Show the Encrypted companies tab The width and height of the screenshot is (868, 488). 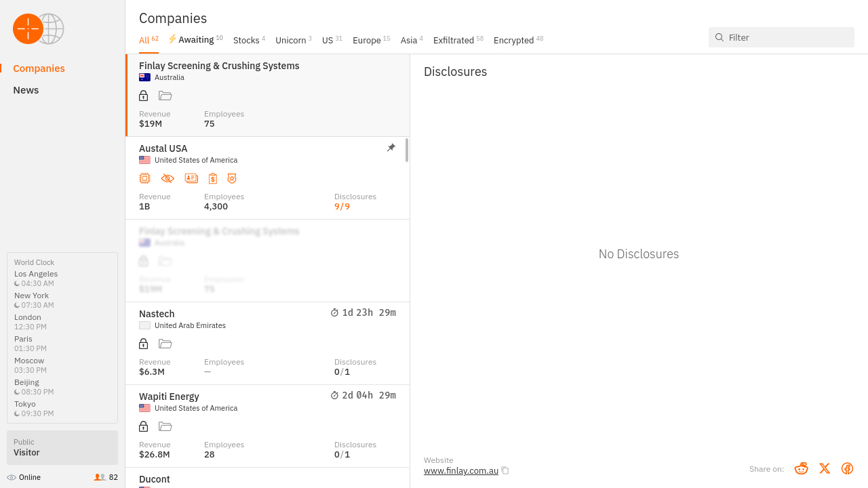[x=513, y=40]
